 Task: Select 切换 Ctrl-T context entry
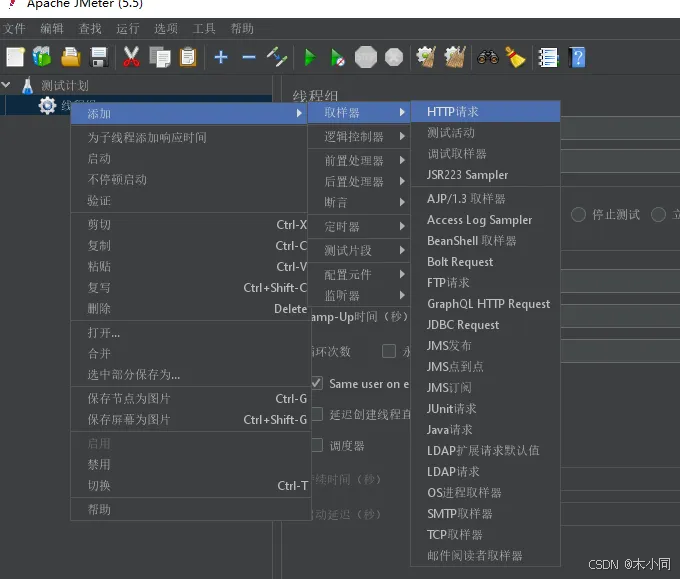[189, 486]
